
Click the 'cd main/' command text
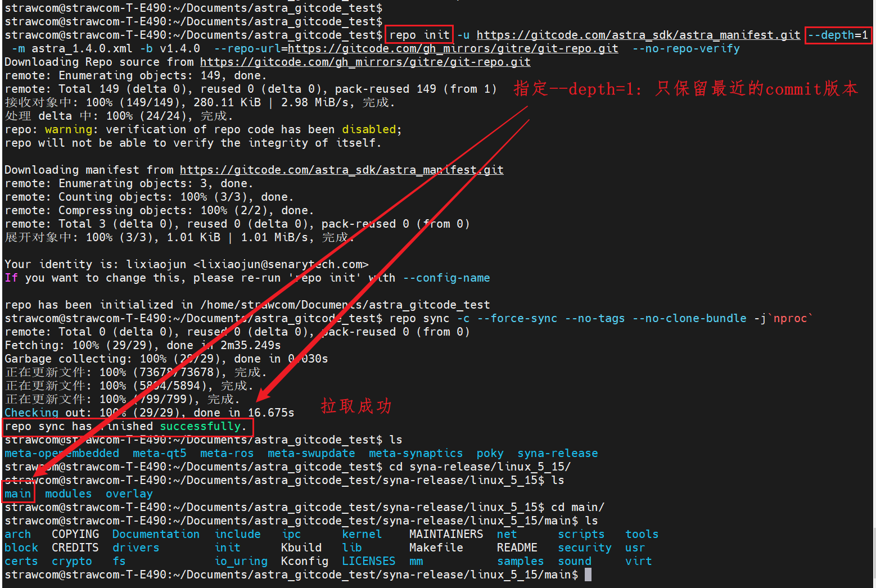(x=577, y=507)
